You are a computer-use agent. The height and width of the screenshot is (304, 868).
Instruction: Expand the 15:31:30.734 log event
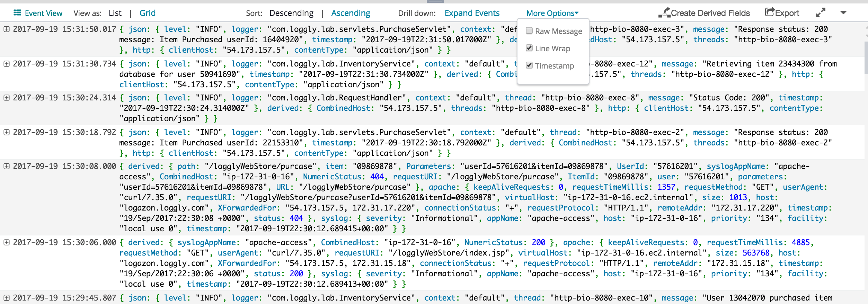[x=6, y=64]
